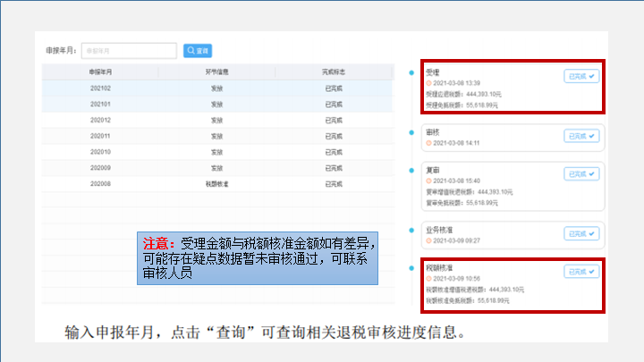
Task: Select the 202012 declaration row
Action: click(x=216, y=121)
